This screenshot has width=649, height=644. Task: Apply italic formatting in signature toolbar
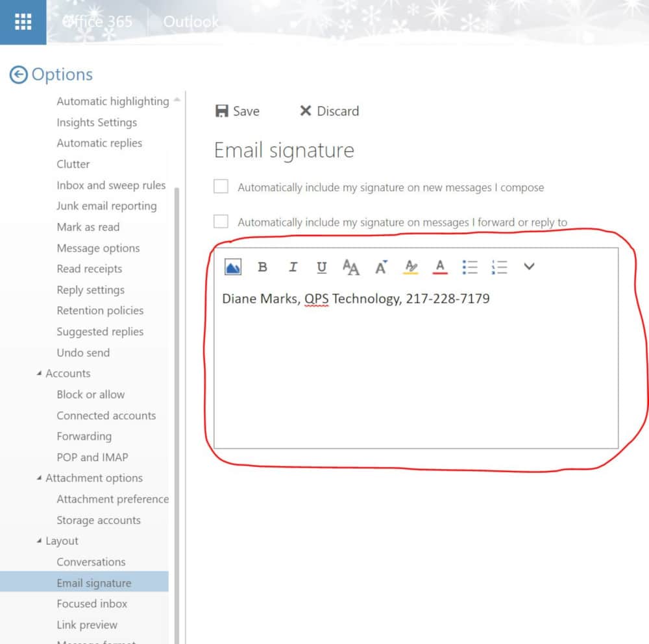(293, 267)
